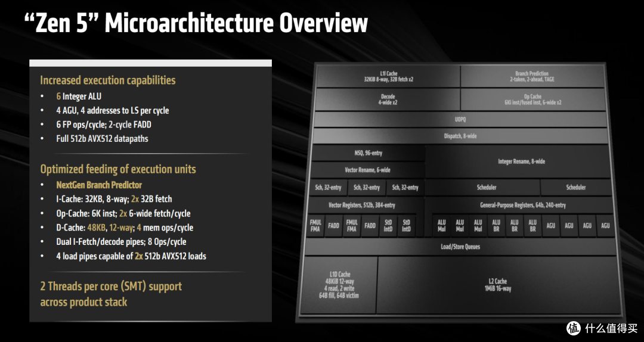This screenshot has height=342, width=644.
Task: Click "Full 512b AVX512 datapaths" bullet
Action: click(103, 138)
